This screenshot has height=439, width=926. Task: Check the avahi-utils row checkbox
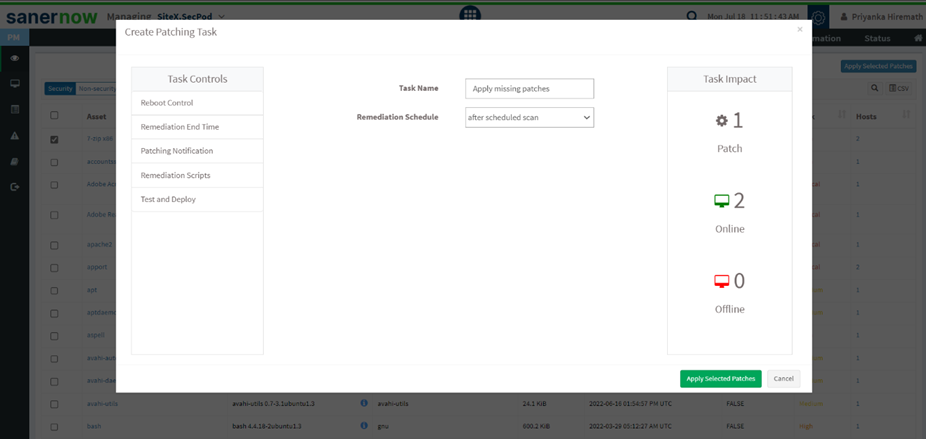tap(54, 404)
